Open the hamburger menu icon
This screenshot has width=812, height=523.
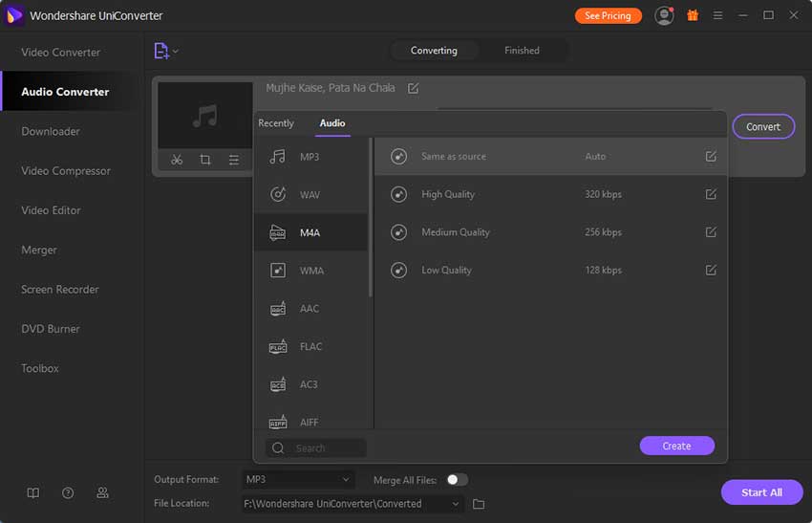(x=717, y=15)
